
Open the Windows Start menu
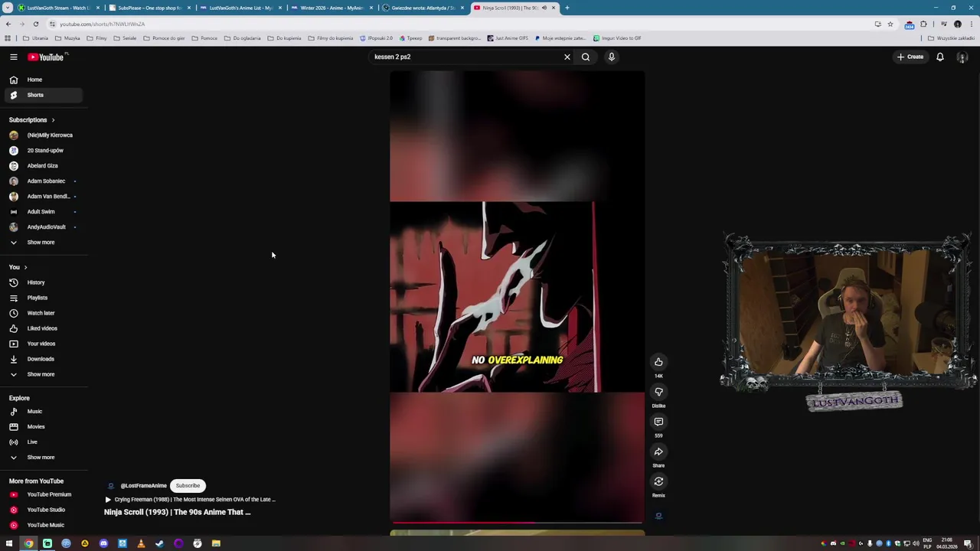click(9, 543)
